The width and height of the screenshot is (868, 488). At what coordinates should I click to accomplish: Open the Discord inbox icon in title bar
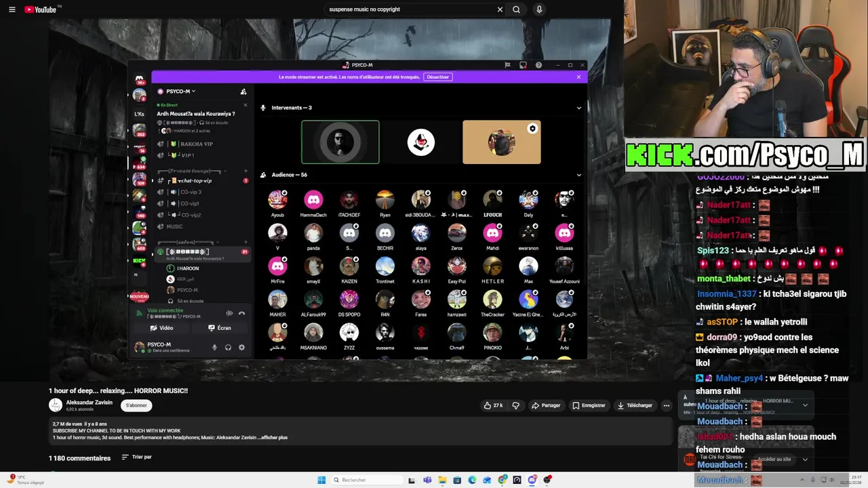pos(523,65)
